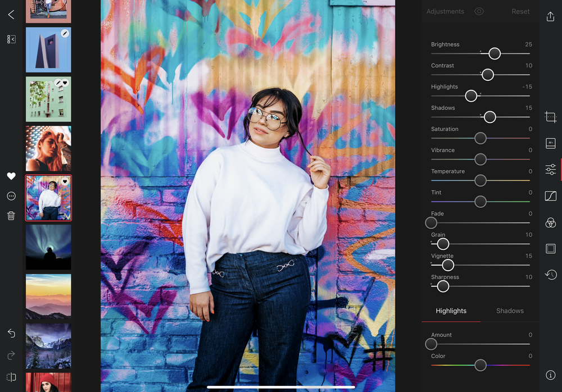Show the before and after compare icon
562x392 pixels.
(11, 377)
